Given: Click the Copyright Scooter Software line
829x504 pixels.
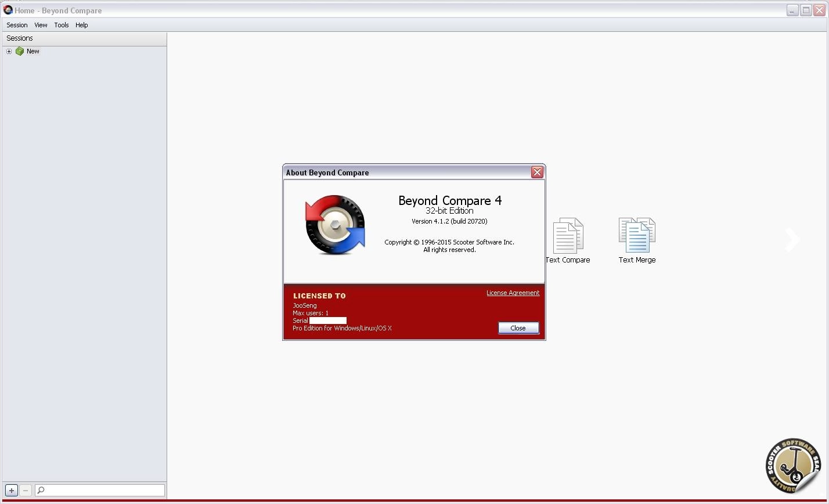Looking at the screenshot, I should tap(449, 242).
